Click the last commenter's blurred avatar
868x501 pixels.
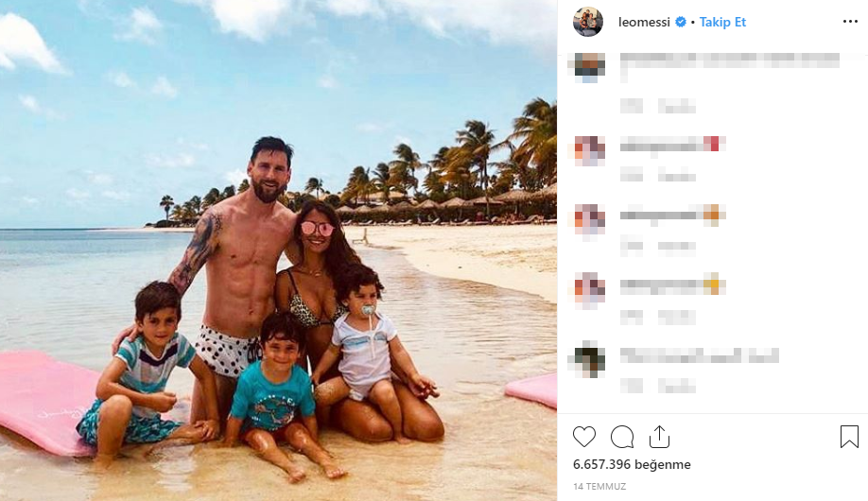click(x=589, y=359)
